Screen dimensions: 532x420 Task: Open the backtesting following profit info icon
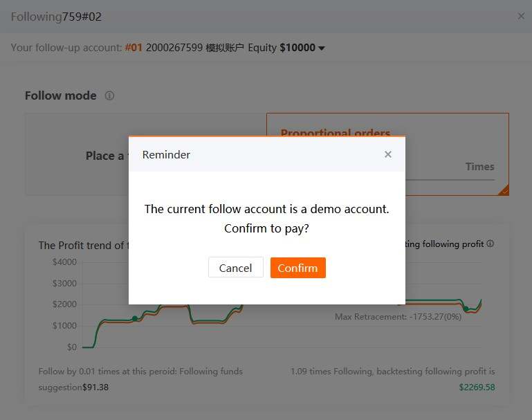[490, 244]
